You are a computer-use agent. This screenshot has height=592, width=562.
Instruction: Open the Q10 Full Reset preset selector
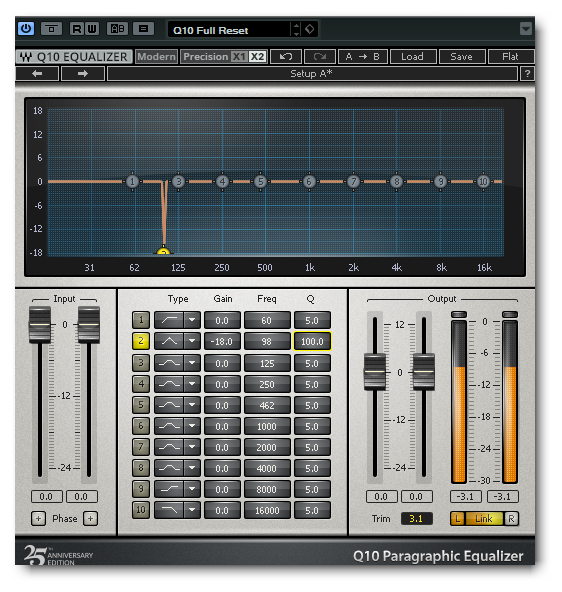229,30
